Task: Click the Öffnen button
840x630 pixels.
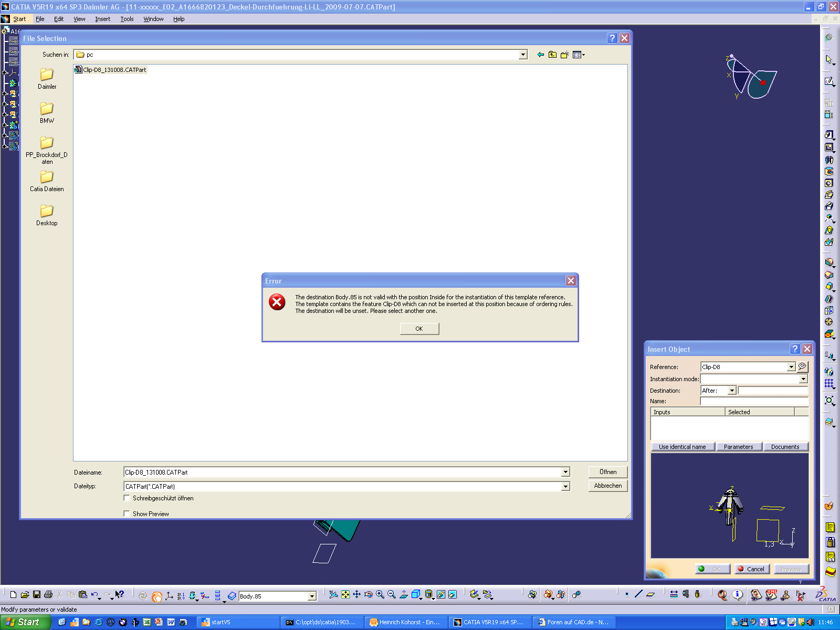Action: [x=608, y=472]
